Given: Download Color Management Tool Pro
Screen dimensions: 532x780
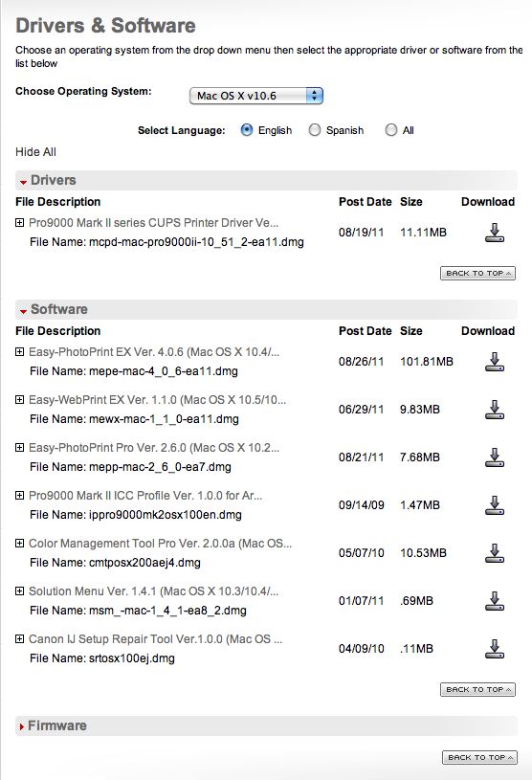Looking at the screenshot, I should coord(495,552).
